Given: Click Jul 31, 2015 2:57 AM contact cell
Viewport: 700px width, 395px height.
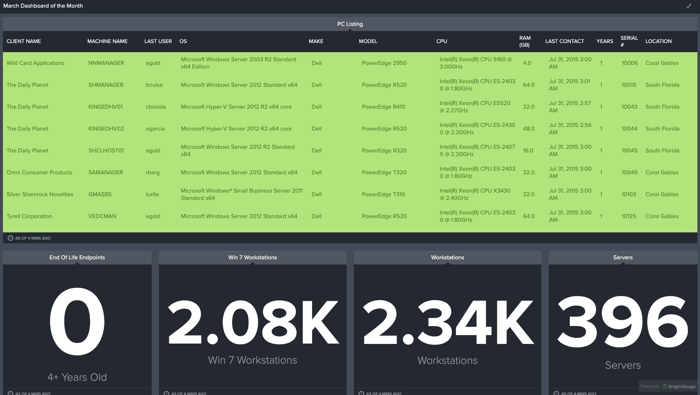Looking at the screenshot, I should click(x=570, y=107).
